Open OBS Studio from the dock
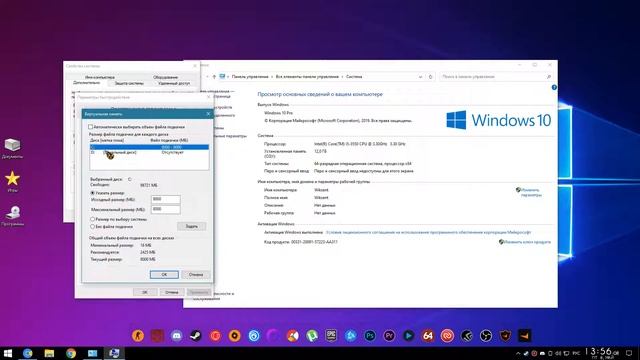 point(486,336)
